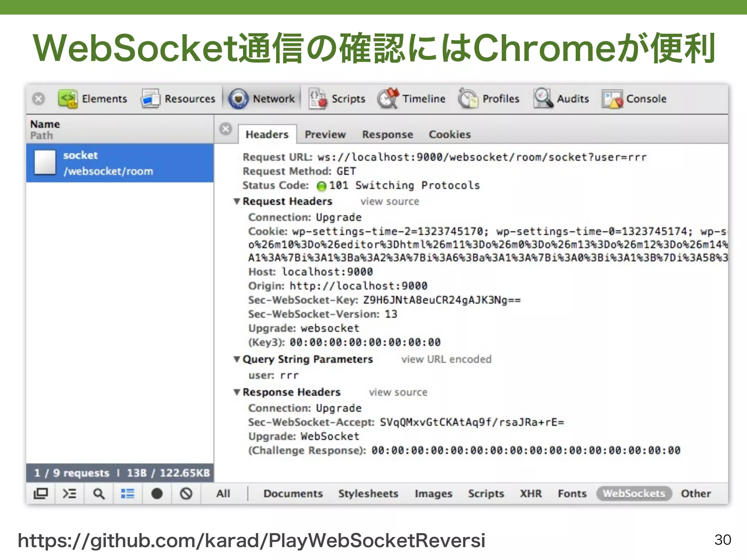
Task: Click view source next to Request Headers
Action: (x=390, y=202)
